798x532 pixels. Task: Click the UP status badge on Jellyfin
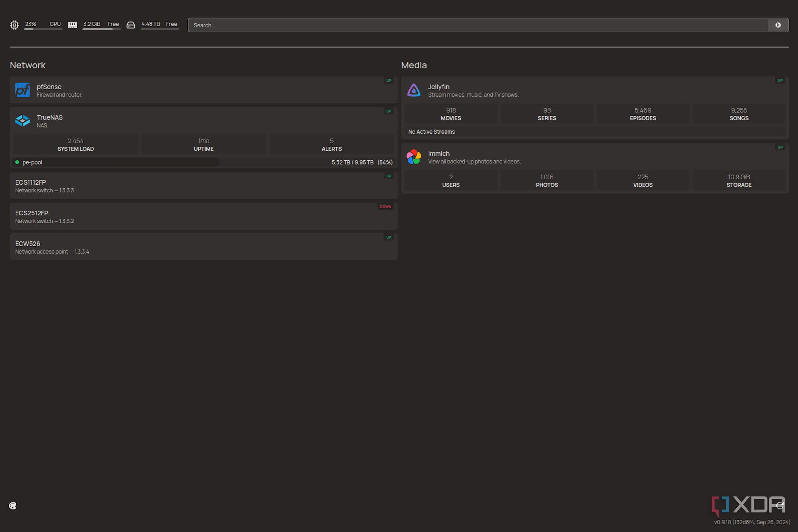pos(780,81)
